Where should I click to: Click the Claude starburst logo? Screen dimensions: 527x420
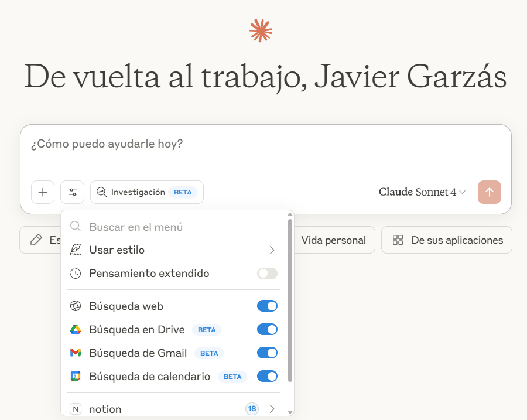pos(261,30)
